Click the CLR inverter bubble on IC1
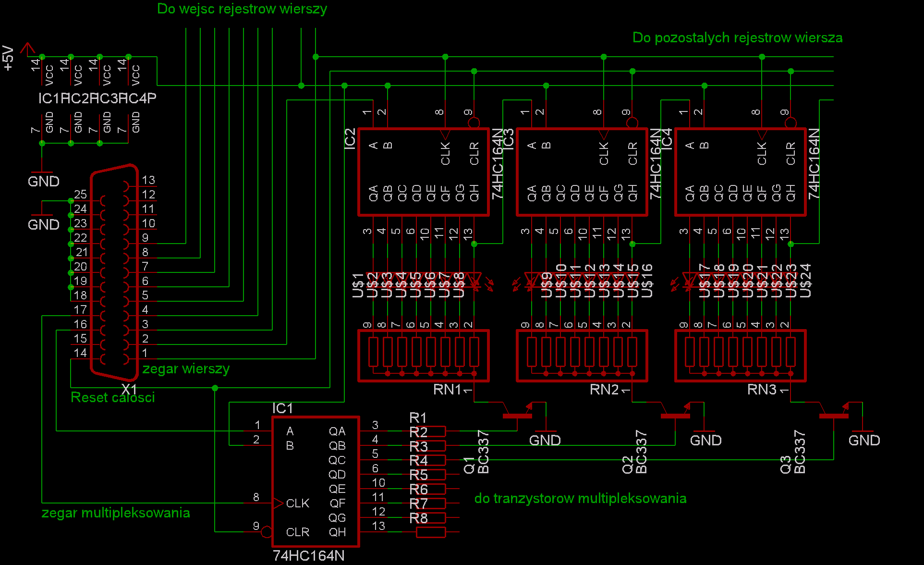 [267, 532]
